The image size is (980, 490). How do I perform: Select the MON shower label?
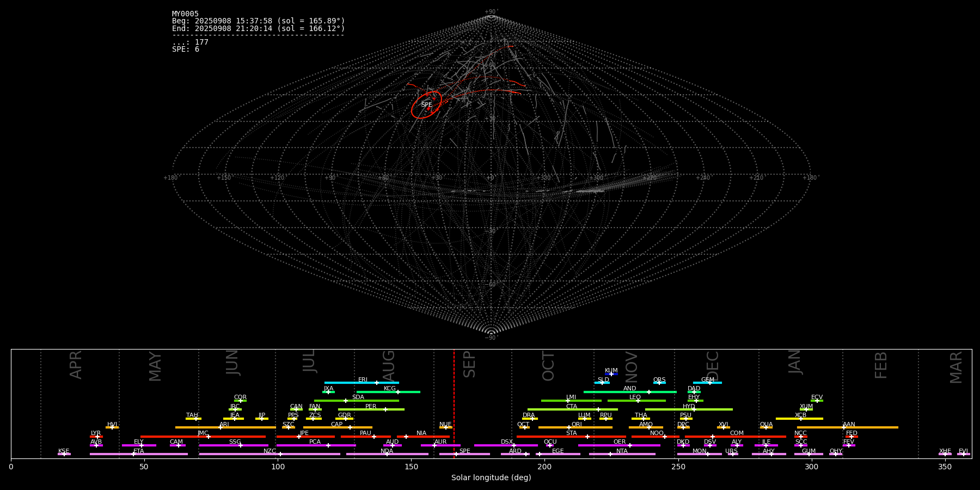(700, 451)
